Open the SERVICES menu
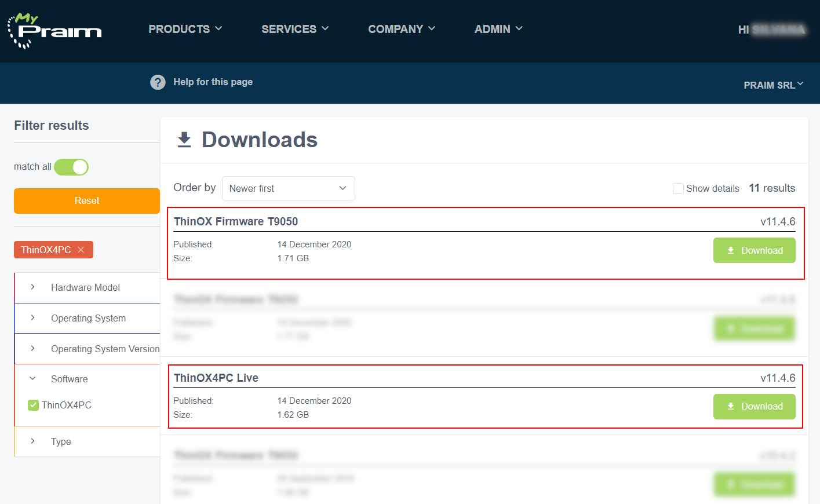The height and width of the screenshot is (504, 820). click(295, 29)
